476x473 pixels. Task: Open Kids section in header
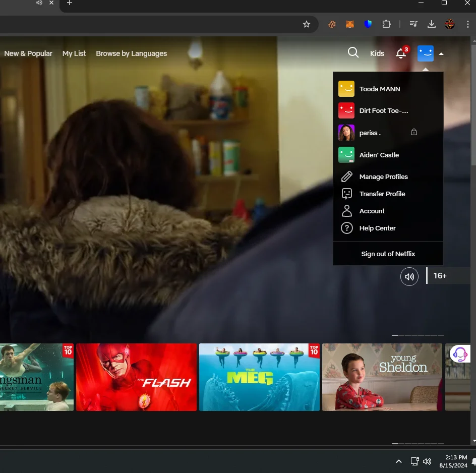coord(377,53)
